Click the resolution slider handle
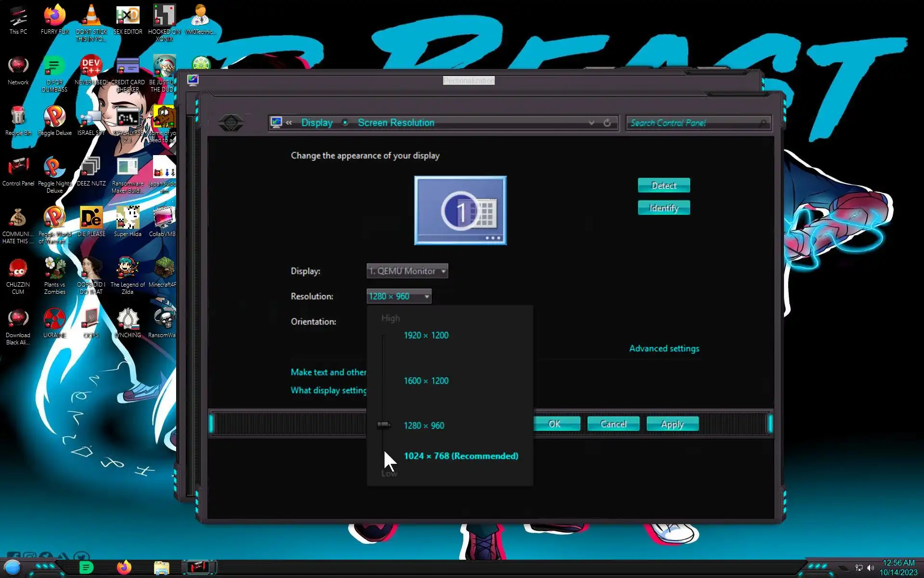This screenshot has width=924, height=578. coord(384,425)
